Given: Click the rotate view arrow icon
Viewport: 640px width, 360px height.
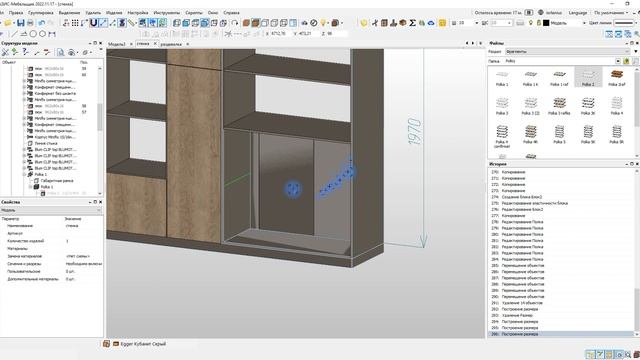Looking at the screenshot, I should click(235, 23).
